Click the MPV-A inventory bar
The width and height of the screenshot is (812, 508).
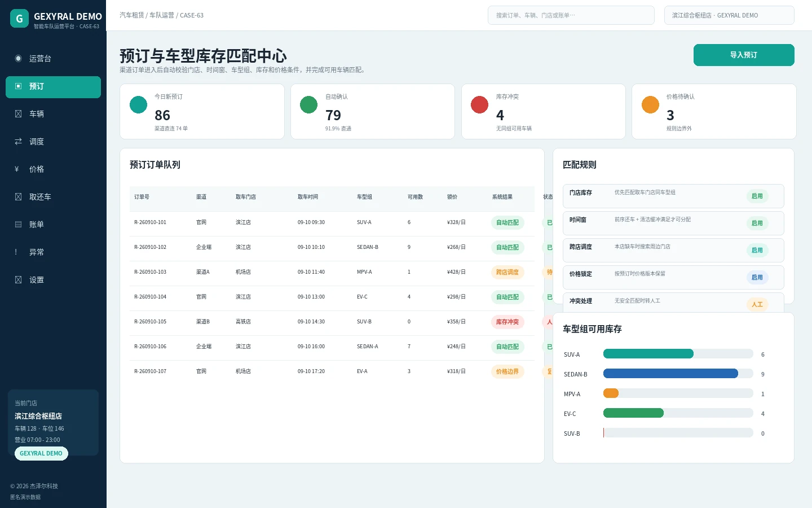678,393
